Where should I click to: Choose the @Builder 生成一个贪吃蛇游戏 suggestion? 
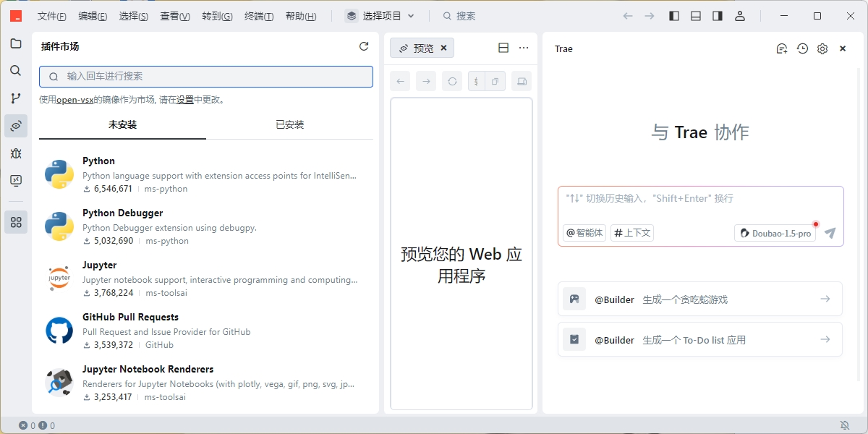point(699,299)
